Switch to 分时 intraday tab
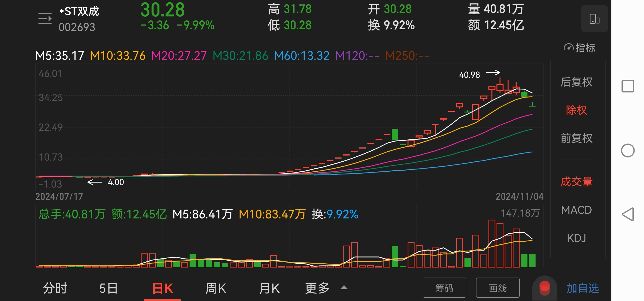Viewport: 644px width, 301px height. 55,288
